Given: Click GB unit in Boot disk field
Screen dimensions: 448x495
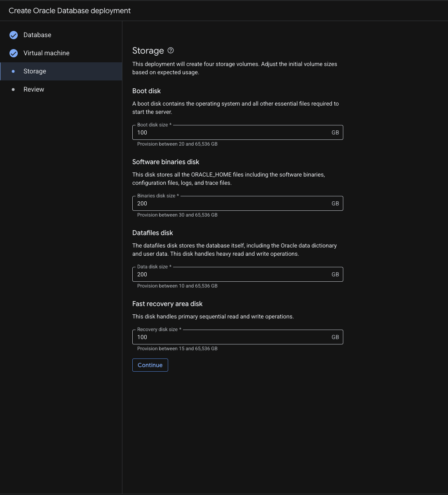Looking at the screenshot, I should point(335,132).
